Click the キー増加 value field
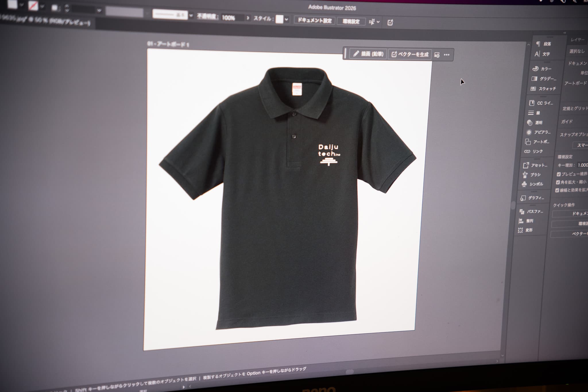 582,165
